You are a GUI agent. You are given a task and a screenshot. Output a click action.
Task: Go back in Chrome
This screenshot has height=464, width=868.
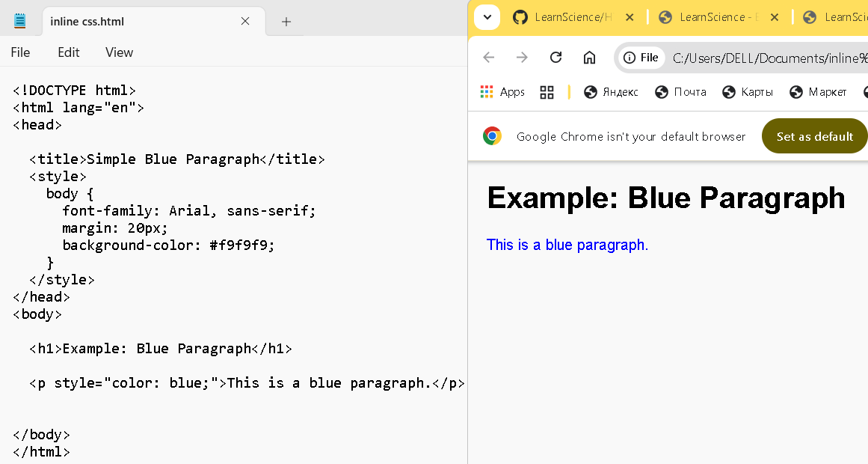tap(489, 58)
